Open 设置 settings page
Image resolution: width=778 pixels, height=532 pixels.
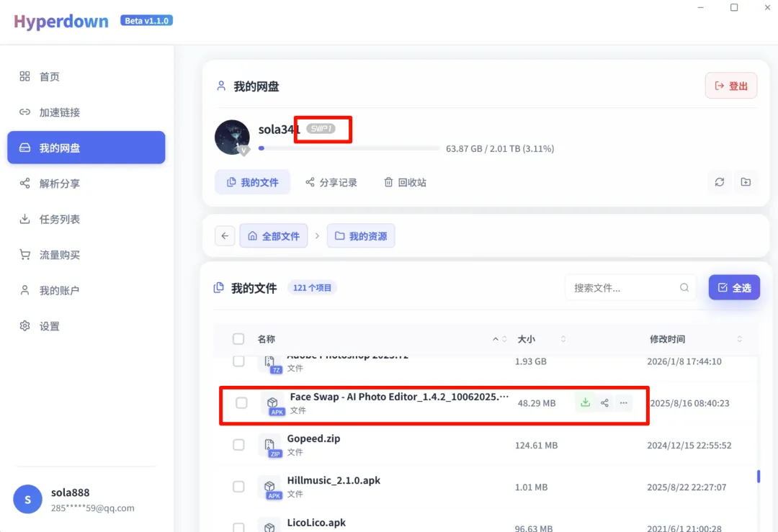(86, 326)
